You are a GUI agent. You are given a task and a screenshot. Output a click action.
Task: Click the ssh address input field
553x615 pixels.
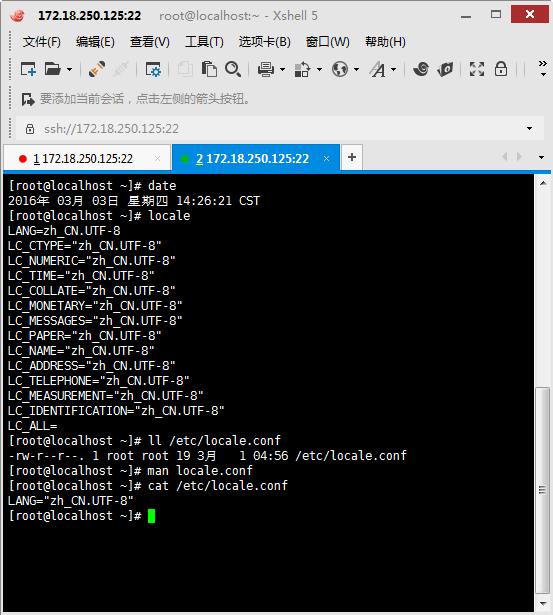tap(275, 128)
